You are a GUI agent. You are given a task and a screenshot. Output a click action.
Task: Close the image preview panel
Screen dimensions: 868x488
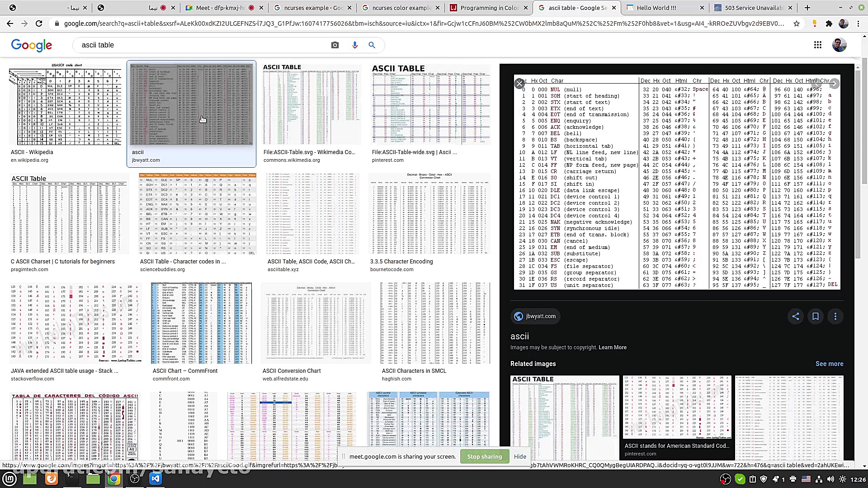coord(519,84)
